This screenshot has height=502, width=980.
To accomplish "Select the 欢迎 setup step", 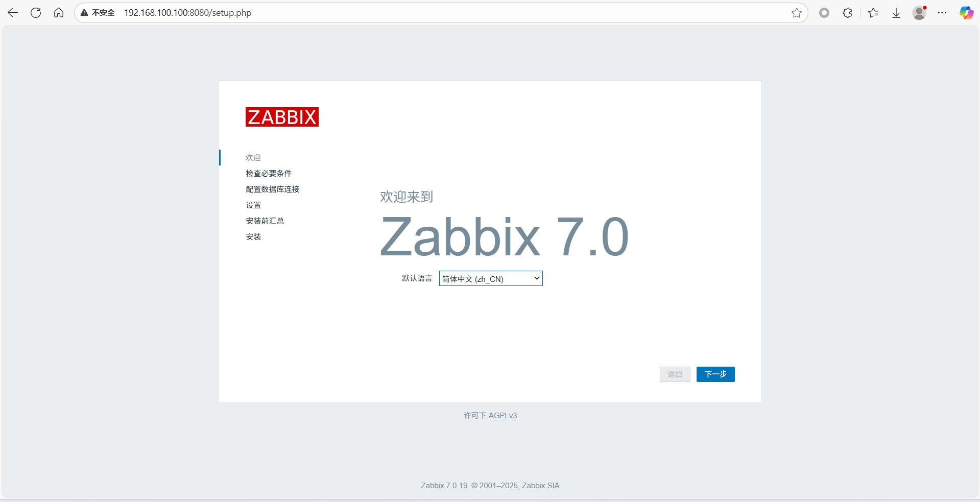I will [253, 157].
